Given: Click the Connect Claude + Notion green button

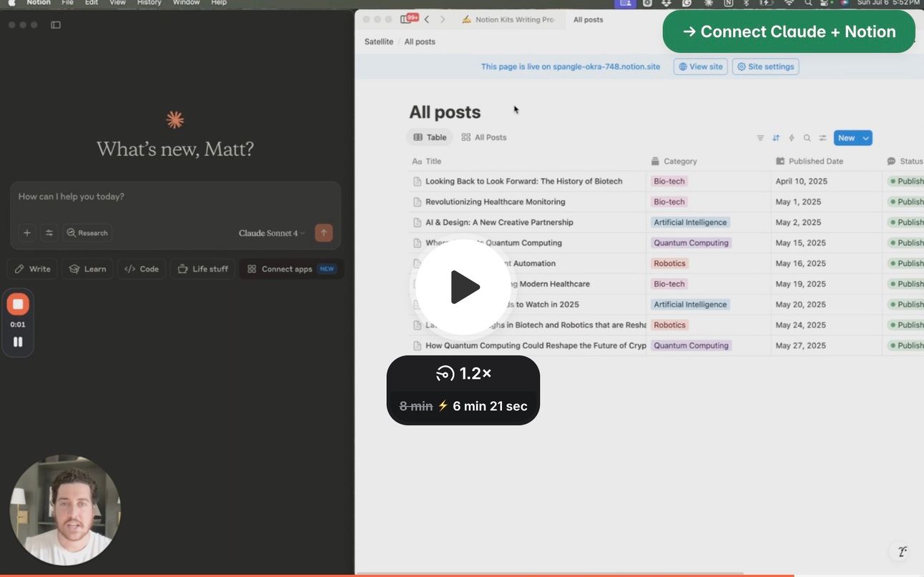Looking at the screenshot, I should (789, 31).
